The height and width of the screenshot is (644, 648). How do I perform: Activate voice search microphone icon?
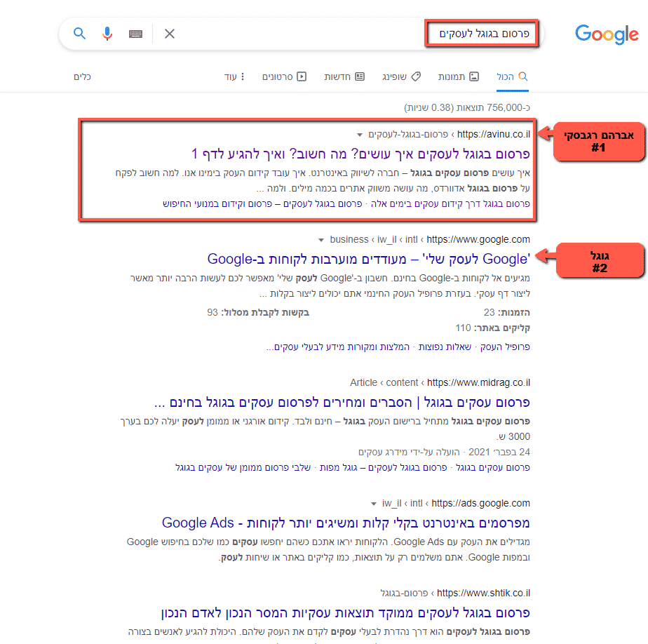click(107, 34)
